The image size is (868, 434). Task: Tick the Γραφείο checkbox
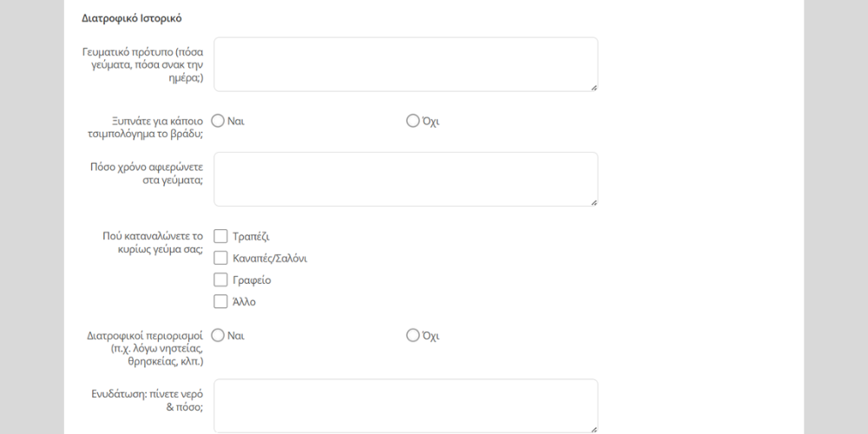[220, 280]
